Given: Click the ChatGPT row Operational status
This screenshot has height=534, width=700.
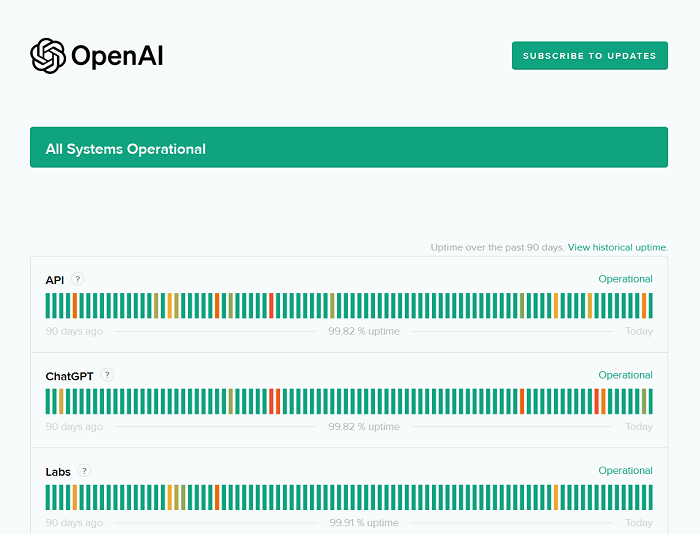Looking at the screenshot, I should (625, 375).
